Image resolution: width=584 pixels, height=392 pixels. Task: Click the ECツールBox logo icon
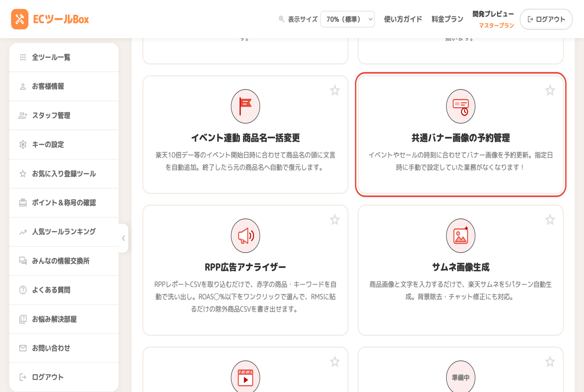[x=20, y=19]
